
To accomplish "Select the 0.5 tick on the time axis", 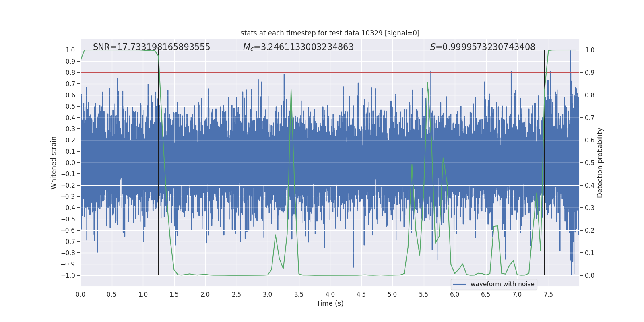I will tap(111, 294).
